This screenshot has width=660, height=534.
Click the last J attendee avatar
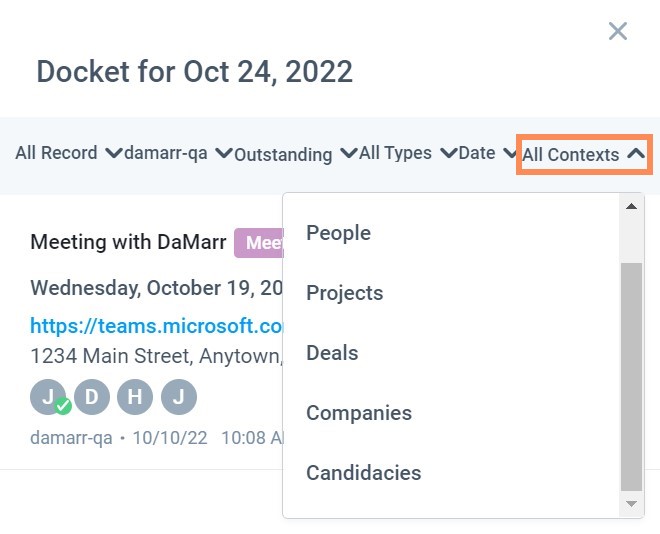point(178,397)
